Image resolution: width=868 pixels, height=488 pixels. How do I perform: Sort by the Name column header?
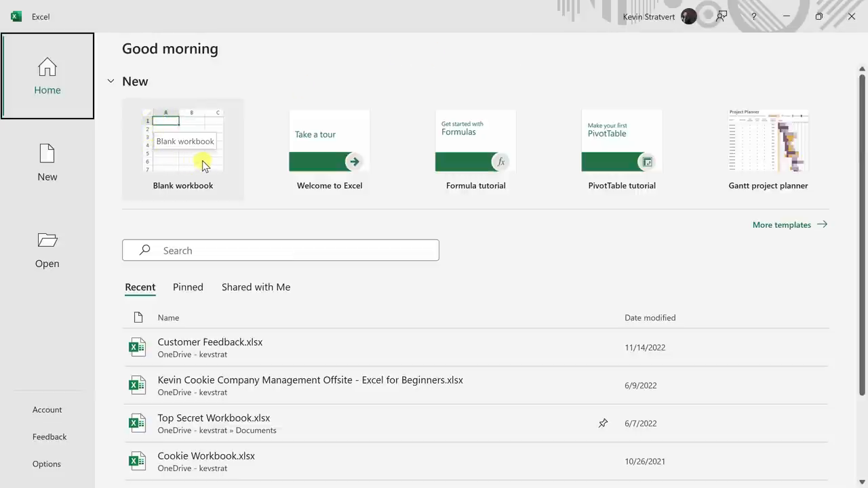coord(168,317)
